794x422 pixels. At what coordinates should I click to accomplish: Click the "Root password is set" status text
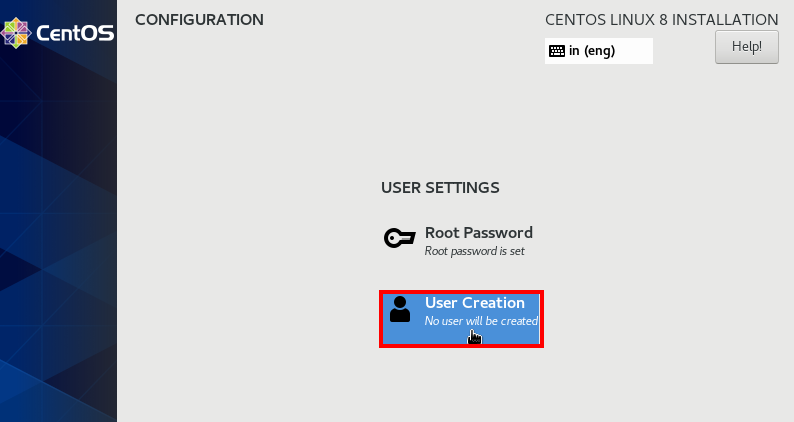click(474, 251)
